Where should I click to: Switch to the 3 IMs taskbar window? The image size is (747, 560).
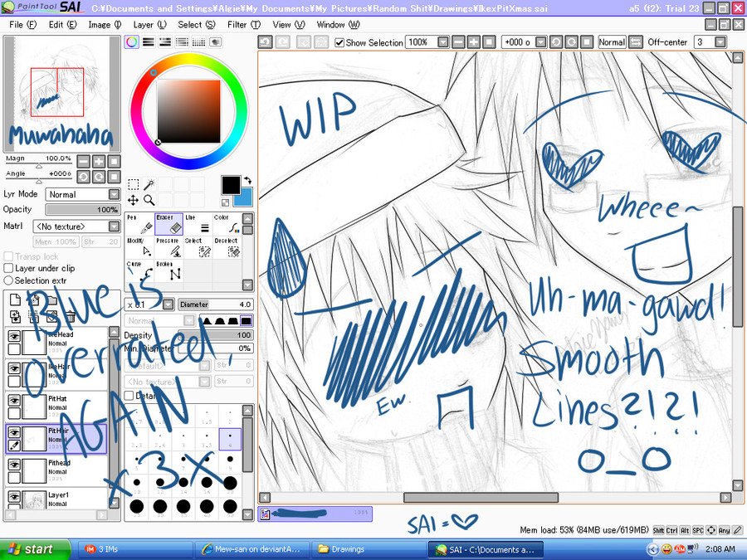pyautogui.click(x=134, y=549)
